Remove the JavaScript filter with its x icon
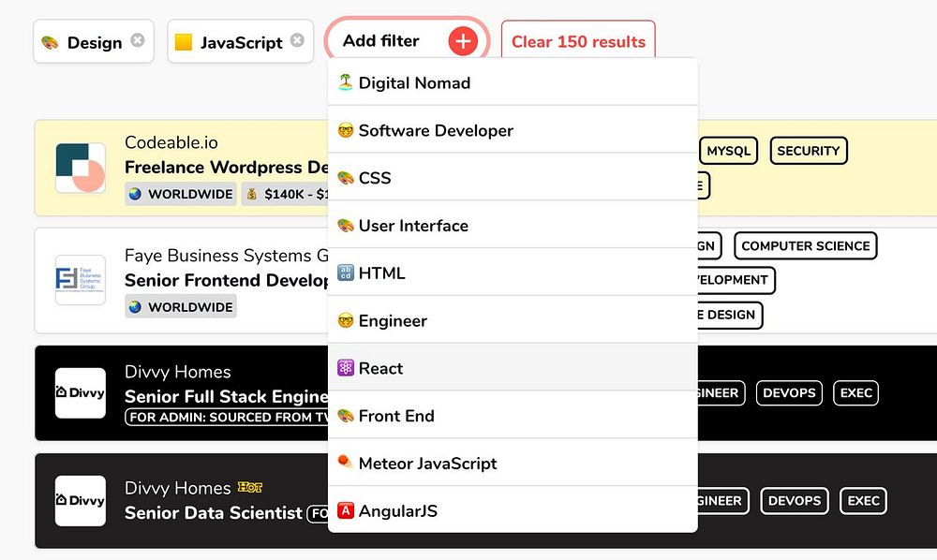Image resolution: width=937 pixels, height=560 pixels. (x=297, y=40)
